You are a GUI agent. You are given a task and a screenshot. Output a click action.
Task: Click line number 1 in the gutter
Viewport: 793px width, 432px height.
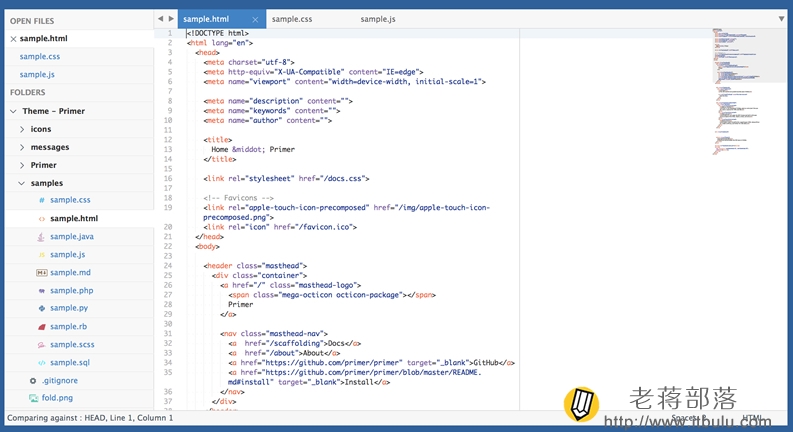[170, 33]
